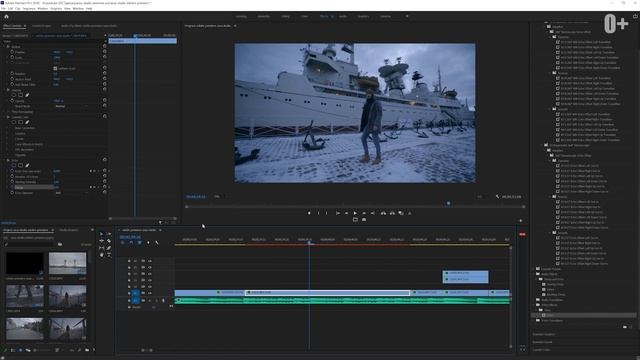This screenshot has width=640, height=360.
Task: Toggle V1 track output eye
Action: pyautogui.click(x=149, y=293)
